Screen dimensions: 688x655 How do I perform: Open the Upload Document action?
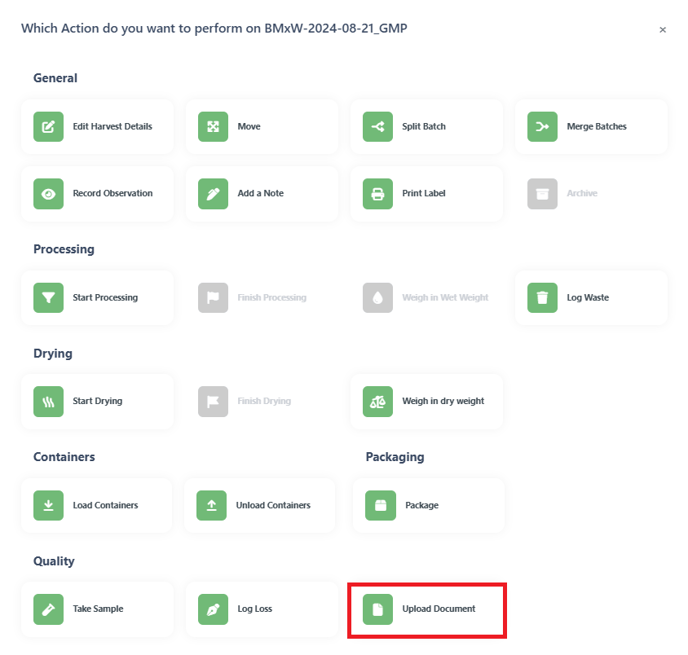(x=427, y=610)
